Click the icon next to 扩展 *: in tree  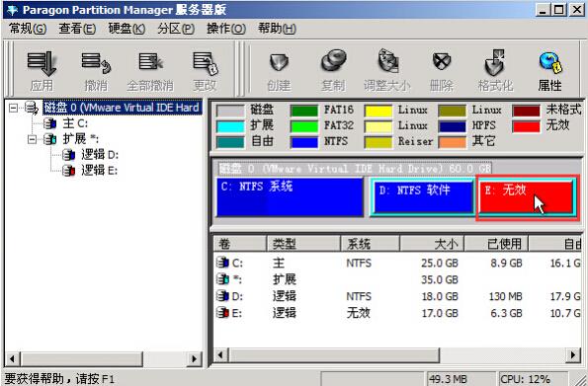(49, 139)
